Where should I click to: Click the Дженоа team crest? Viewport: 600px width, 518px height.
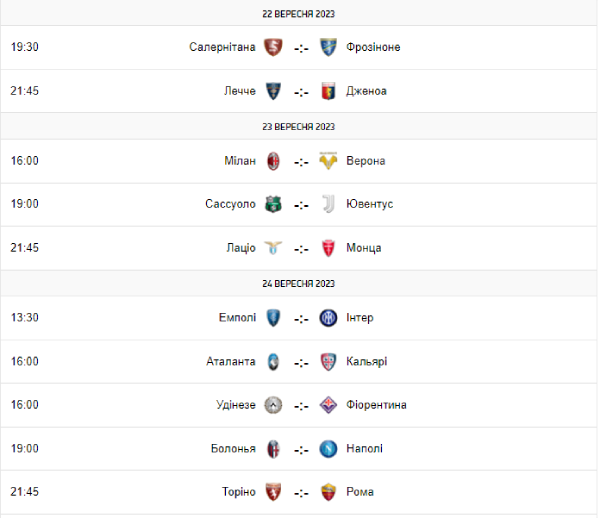point(327,91)
